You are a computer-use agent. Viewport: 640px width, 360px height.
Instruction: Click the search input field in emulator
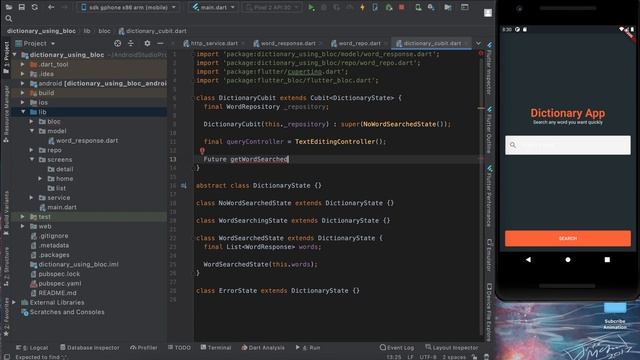568,145
